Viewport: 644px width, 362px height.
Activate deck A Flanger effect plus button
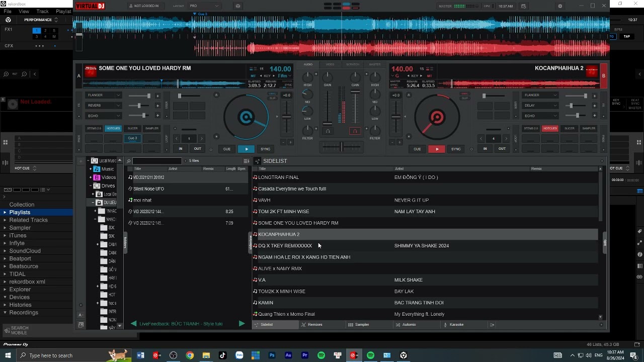(157, 96)
